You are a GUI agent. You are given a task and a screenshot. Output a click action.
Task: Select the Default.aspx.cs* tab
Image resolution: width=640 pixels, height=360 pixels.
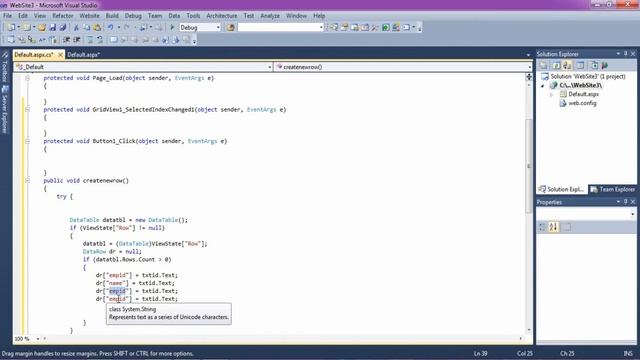34,54
